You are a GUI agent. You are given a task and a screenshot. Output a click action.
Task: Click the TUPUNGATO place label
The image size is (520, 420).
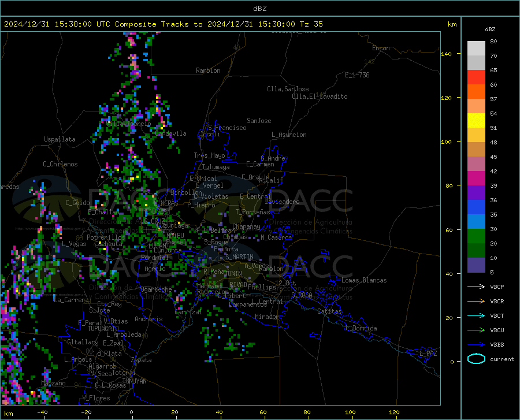point(103,329)
